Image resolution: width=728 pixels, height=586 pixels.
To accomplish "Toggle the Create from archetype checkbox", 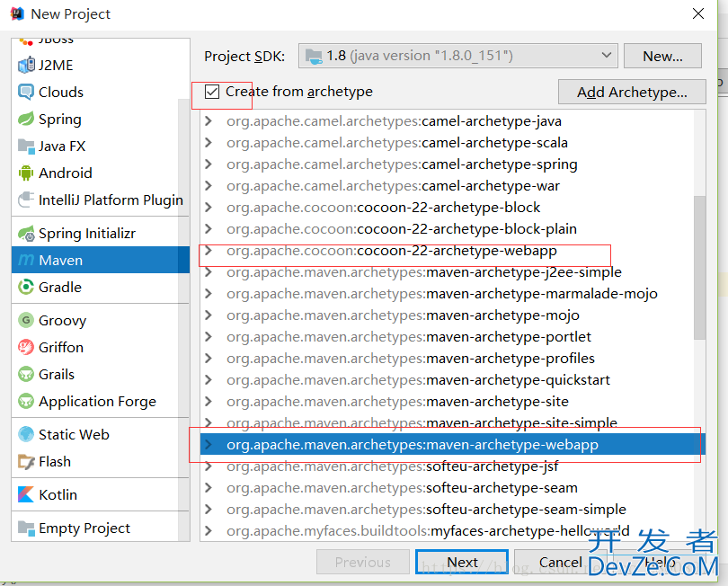I will pos(212,92).
